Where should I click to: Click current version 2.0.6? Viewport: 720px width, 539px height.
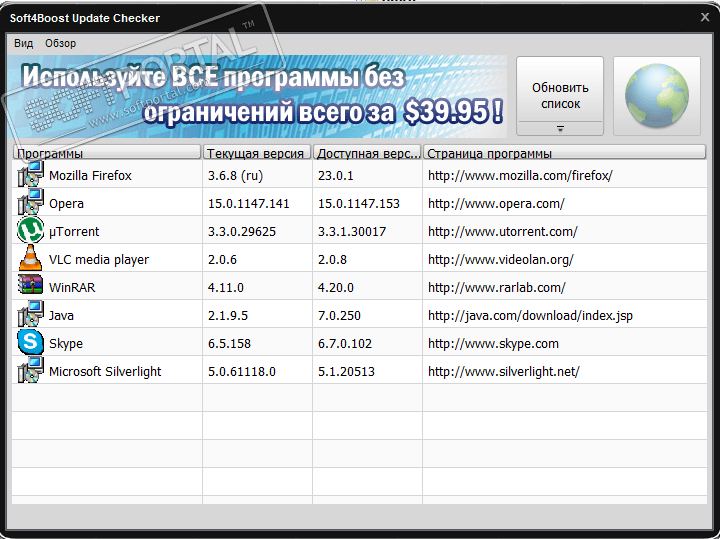point(222,259)
